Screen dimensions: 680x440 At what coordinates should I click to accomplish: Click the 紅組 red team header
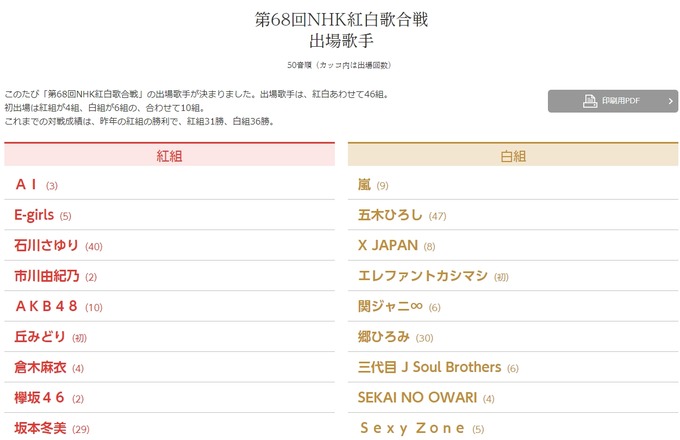[169, 156]
